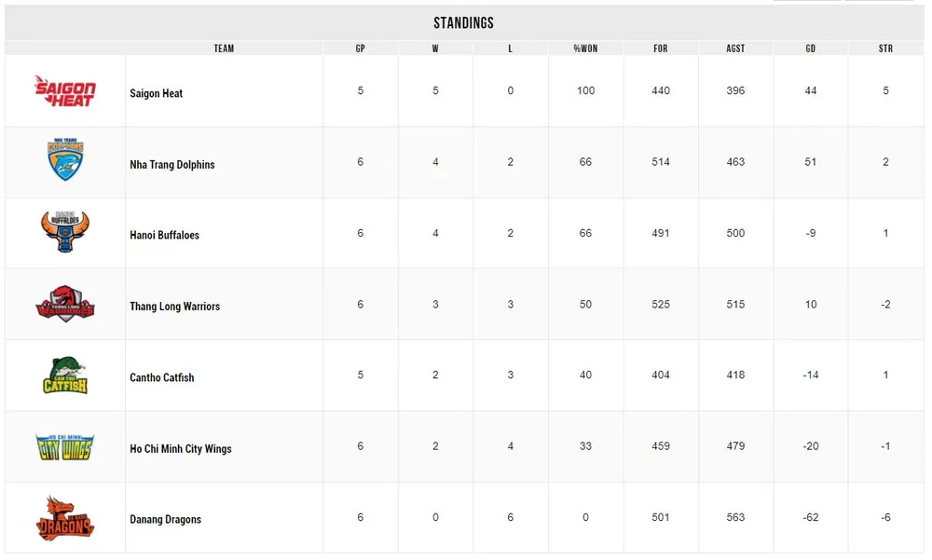Click the TEAM column header
The height and width of the screenshot is (560, 932).
(x=224, y=48)
